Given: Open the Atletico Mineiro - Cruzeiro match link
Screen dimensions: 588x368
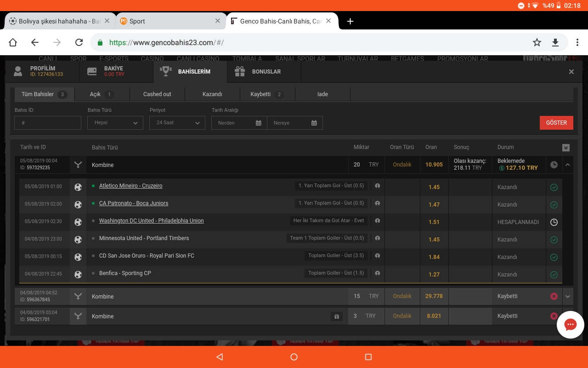Looking at the screenshot, I should pos(131,186).
